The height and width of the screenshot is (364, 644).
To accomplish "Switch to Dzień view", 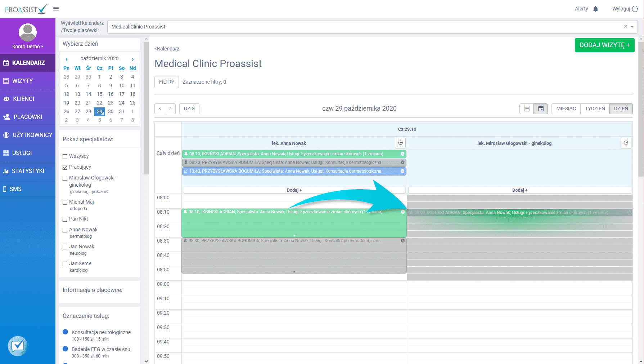I will point(621,108).
